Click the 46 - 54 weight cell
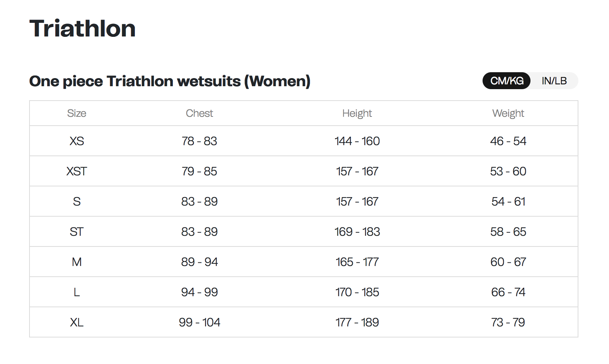Image resolution: width=609 pixels, height=364 pixels. click(x=508, y=141)
